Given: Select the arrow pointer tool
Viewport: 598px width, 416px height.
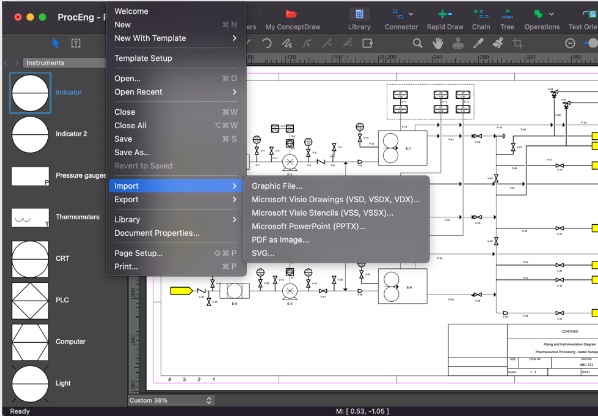Looking at the screenshot, I should pyautogui.click(x=56, y=43).
